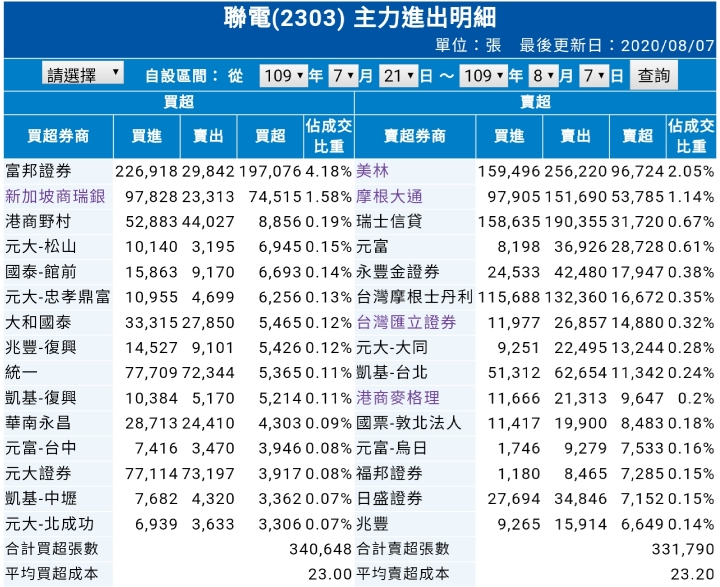Click the 元富-烏日 broker name
Screen dimensions: 720x587
[392, 448]
